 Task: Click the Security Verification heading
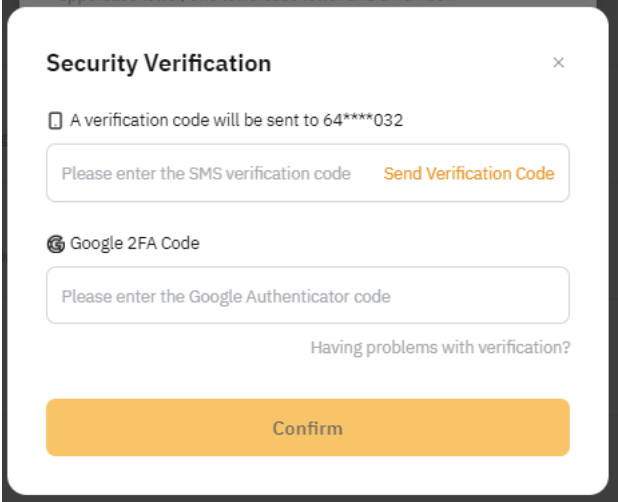158,63
